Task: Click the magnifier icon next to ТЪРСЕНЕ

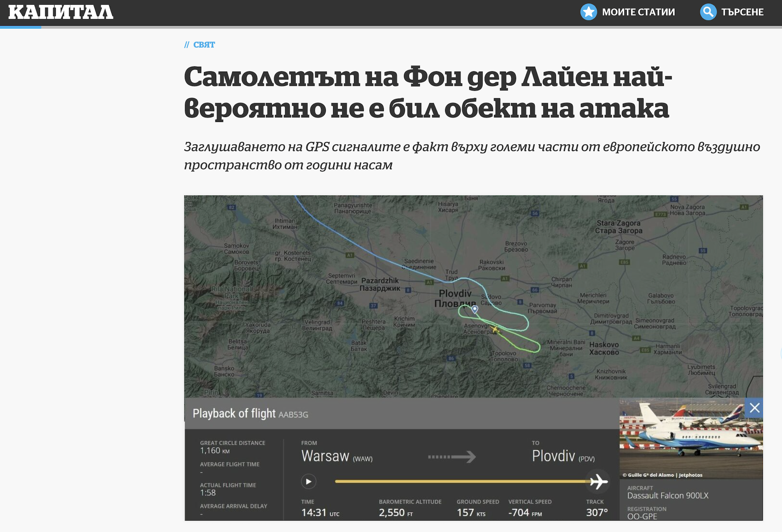Action: click(x=708, y=12)
